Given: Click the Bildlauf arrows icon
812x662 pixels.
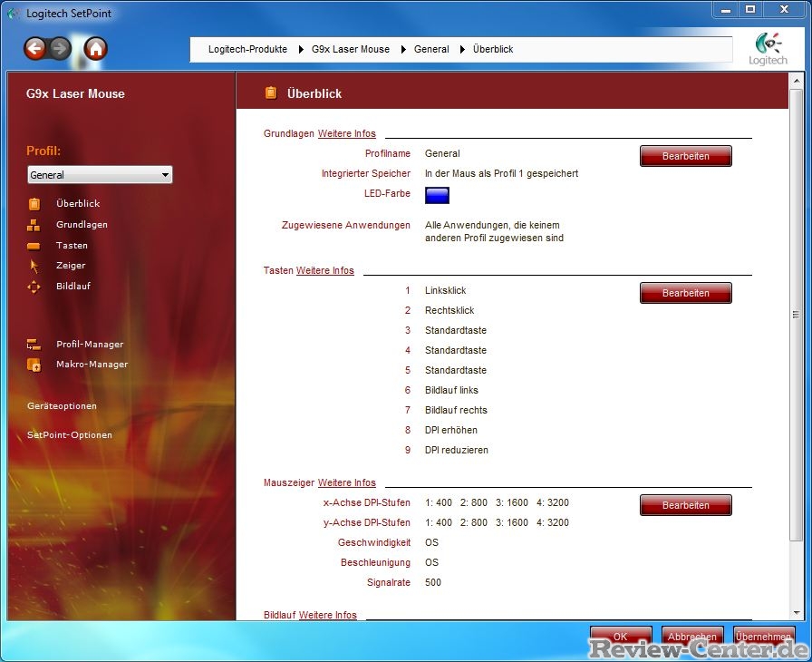Looking at the screenshot, I should tap(34, 287).
